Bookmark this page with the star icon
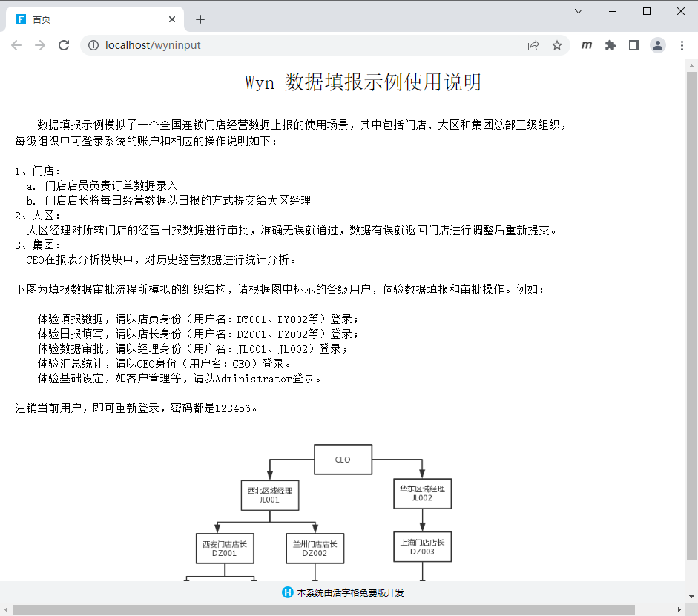698x616 pixels. pyautogui.click(x=557, y=45)
